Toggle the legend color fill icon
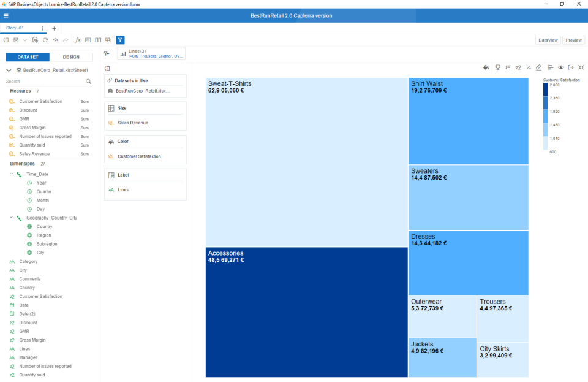This screenshot has height=382, width=588. click(486, 67)
